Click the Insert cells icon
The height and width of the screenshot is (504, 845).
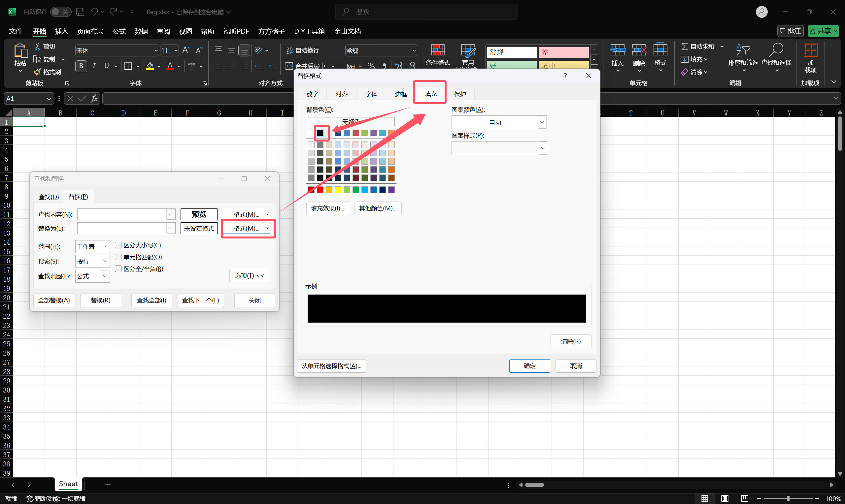coord(617,50)
